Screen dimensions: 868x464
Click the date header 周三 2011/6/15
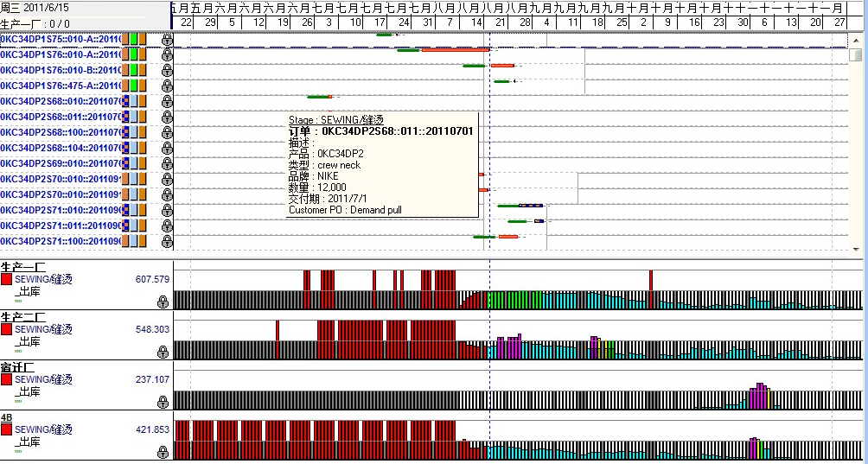pos(35,8)
